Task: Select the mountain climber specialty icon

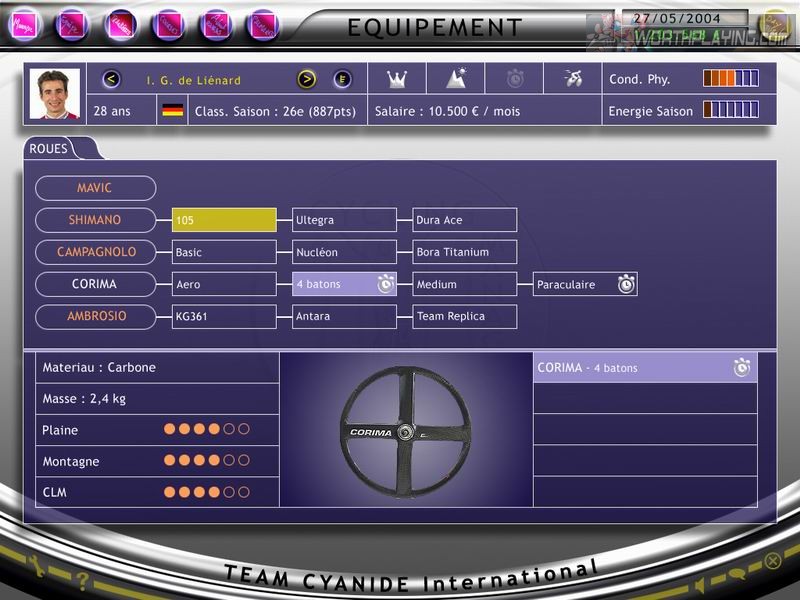Action: [456, 79]
